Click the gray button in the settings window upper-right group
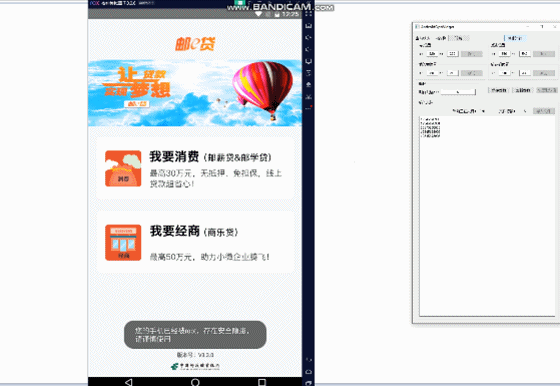560x386 pixels. [x=544, y=54]
